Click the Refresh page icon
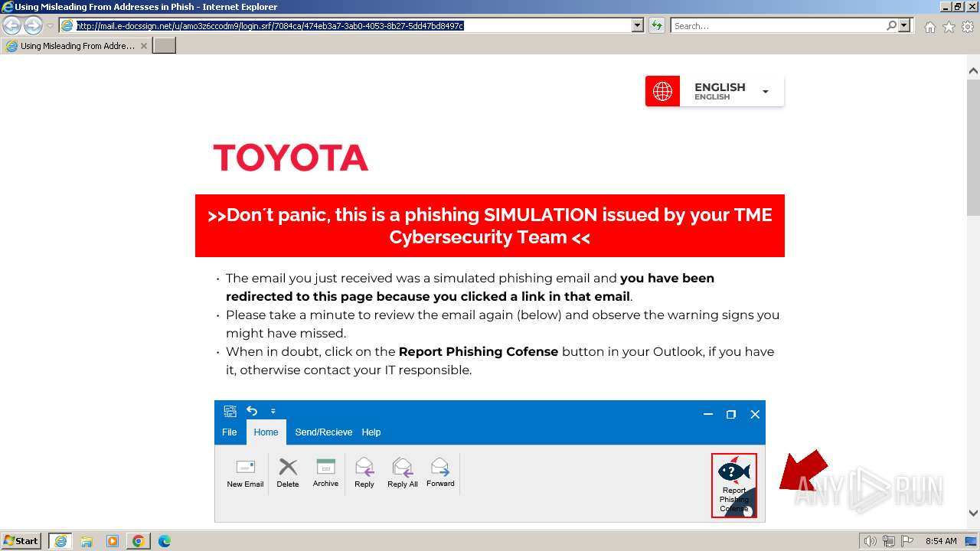Screen dimensions: 980x551 point(656,25)
